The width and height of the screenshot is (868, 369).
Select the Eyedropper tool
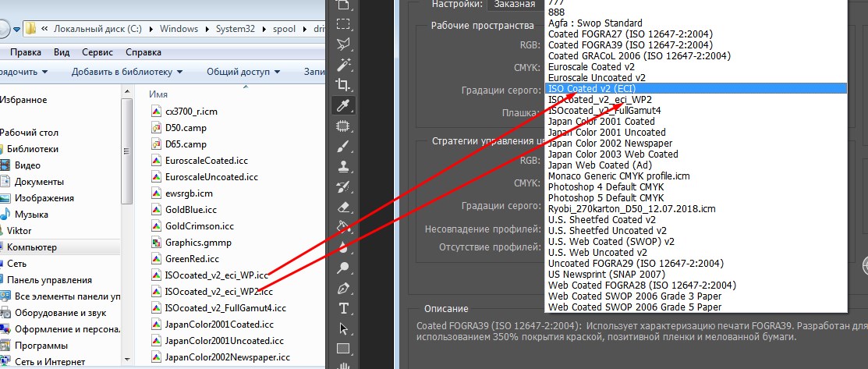click(x=343, y=105)
